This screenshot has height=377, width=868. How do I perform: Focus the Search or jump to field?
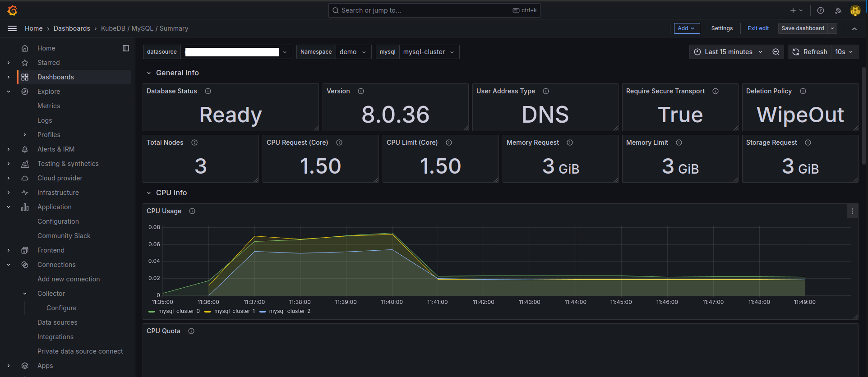point(434,10)
